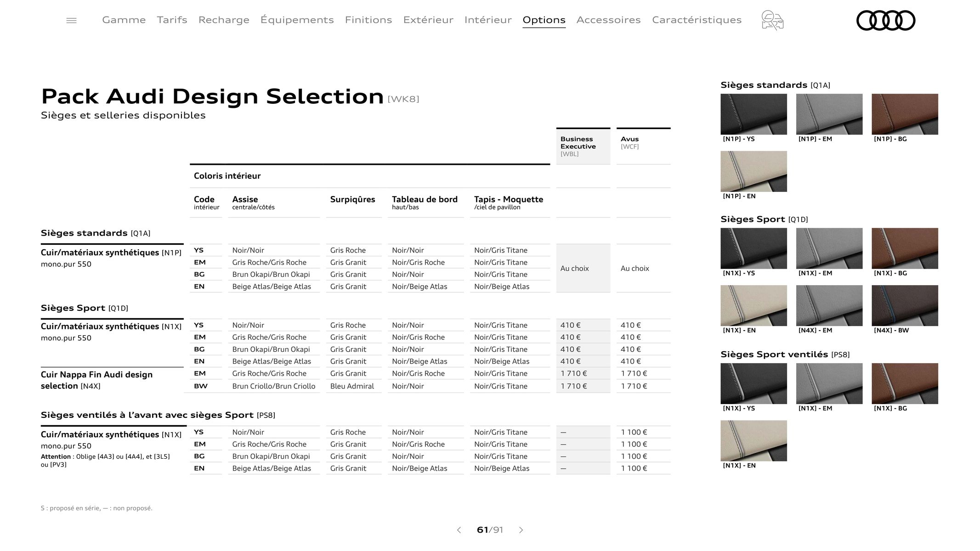The width and height of the screenshot is (980, 551).
Task: Click Avus 1 710 € price for BW row
Action: [x=634, y=386]
